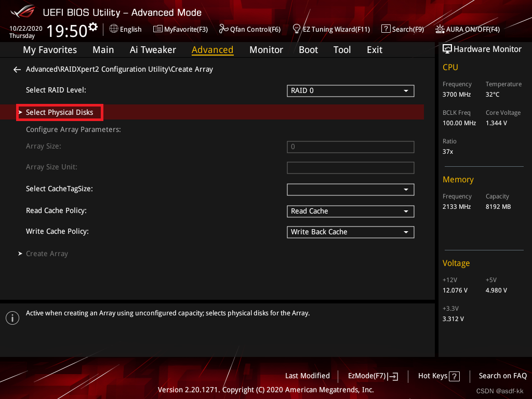Click the Ratio value 37x

(x=447, y=152)
